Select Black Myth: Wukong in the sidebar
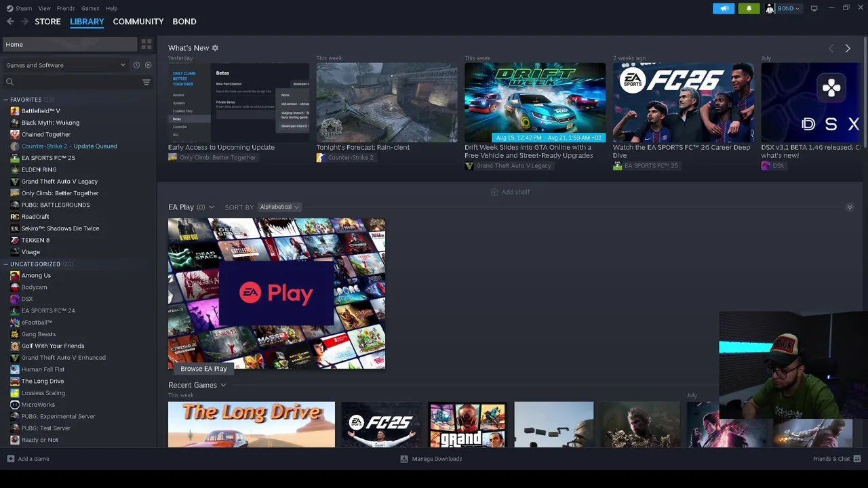The height and width of the screenshot is (488, 868). (50, 123)
